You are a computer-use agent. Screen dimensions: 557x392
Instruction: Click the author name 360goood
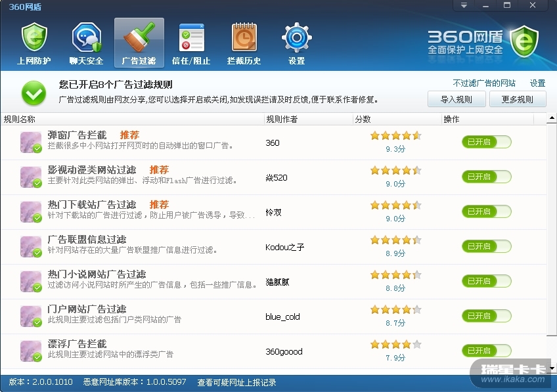coord(284,351)
